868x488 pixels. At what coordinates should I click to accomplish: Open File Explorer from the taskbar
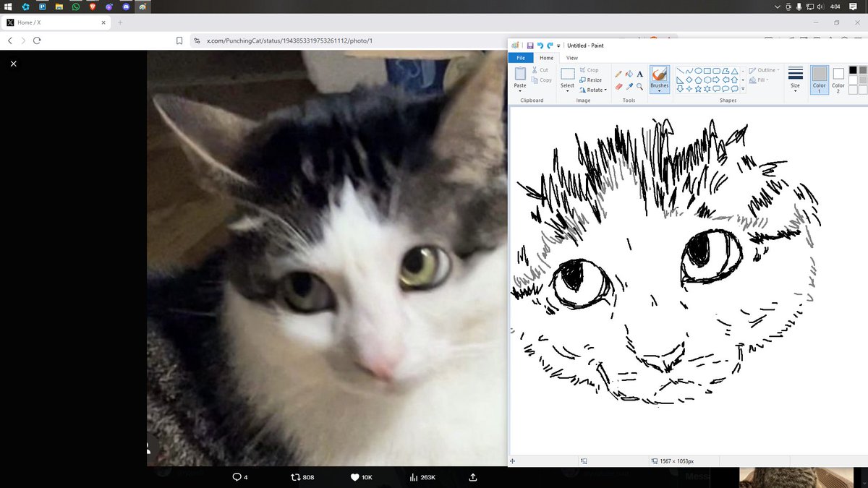[59, 7]
